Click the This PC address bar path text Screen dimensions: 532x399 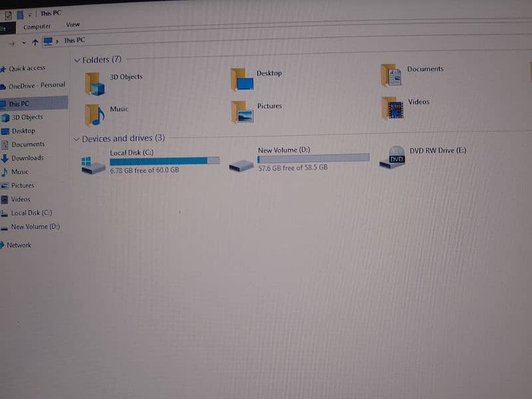click(74, 41)
